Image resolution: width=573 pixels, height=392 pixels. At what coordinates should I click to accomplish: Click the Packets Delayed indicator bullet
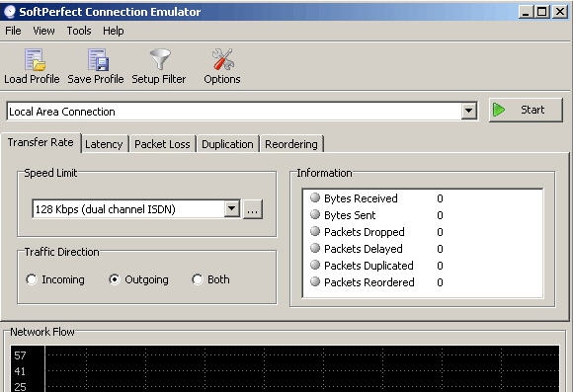(x=315, y=248)
